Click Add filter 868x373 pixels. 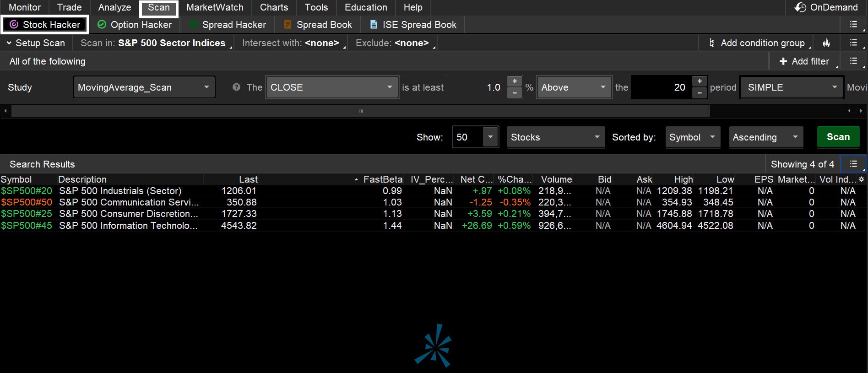coord(804,61)
